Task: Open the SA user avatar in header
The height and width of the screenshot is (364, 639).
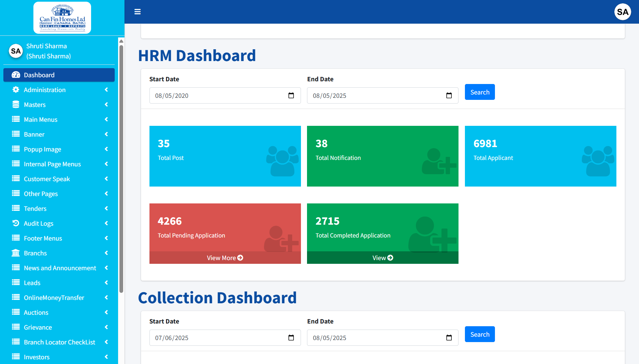Action: click(622, 12)
